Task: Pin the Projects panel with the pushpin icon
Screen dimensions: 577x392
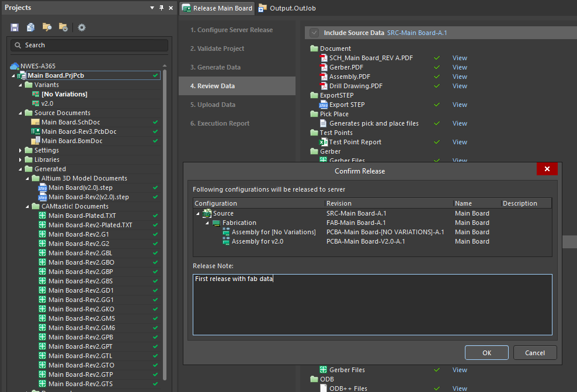Action: [x=162, y=8]
